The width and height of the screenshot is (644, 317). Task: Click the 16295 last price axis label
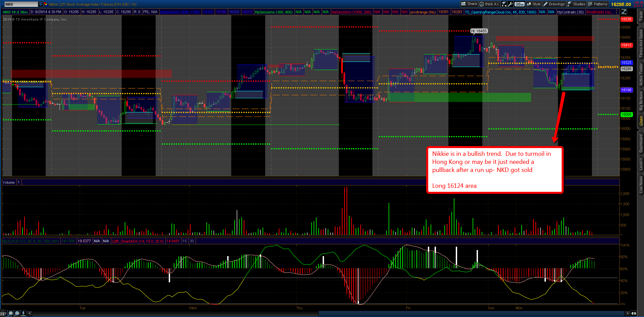[x=626, y=69]
